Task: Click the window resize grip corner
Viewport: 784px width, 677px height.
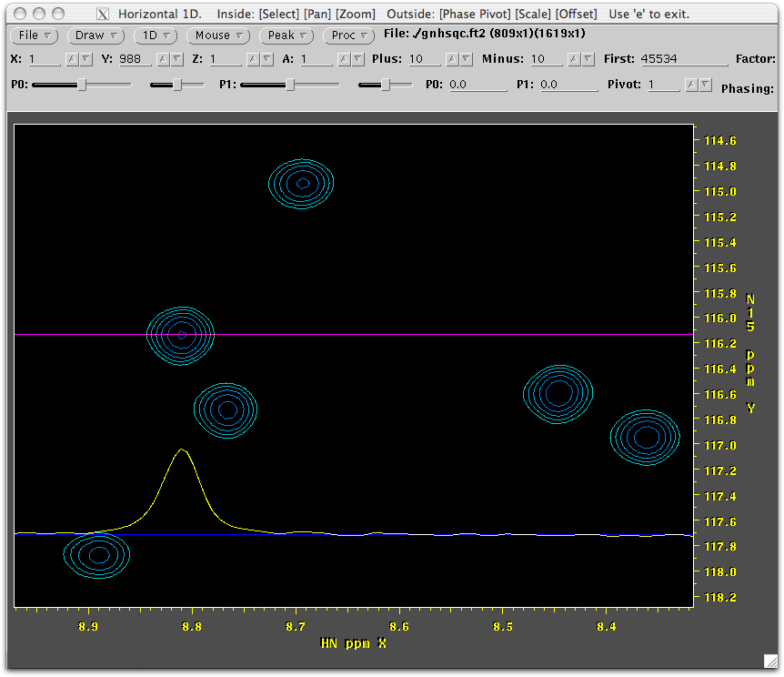Action: pyautogui.click(x=771, y=662)
